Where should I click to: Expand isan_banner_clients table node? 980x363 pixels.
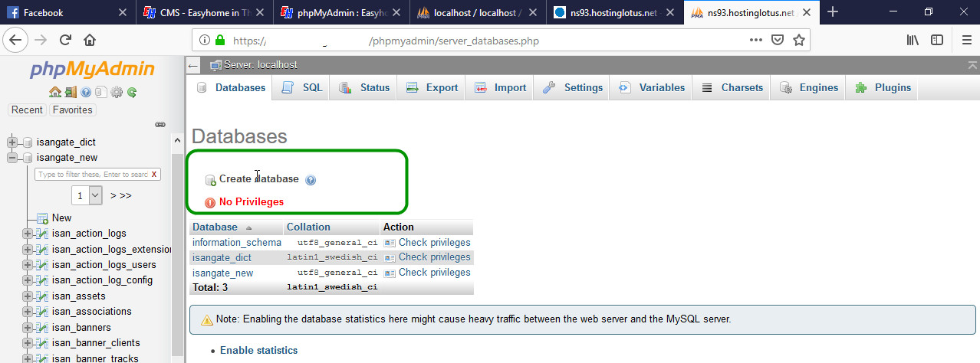tap(28, 343)
